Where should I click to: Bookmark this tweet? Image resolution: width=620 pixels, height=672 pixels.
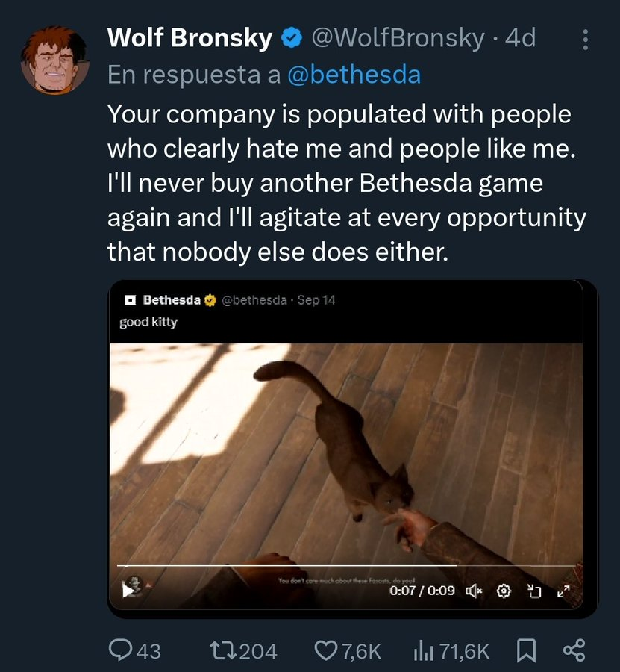click(526, 651)
